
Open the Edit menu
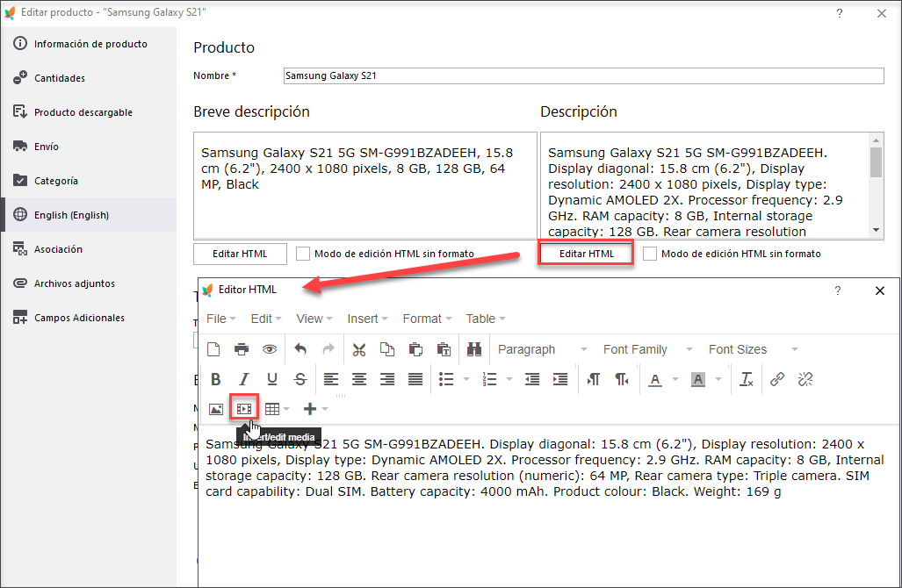coord(266,319)
